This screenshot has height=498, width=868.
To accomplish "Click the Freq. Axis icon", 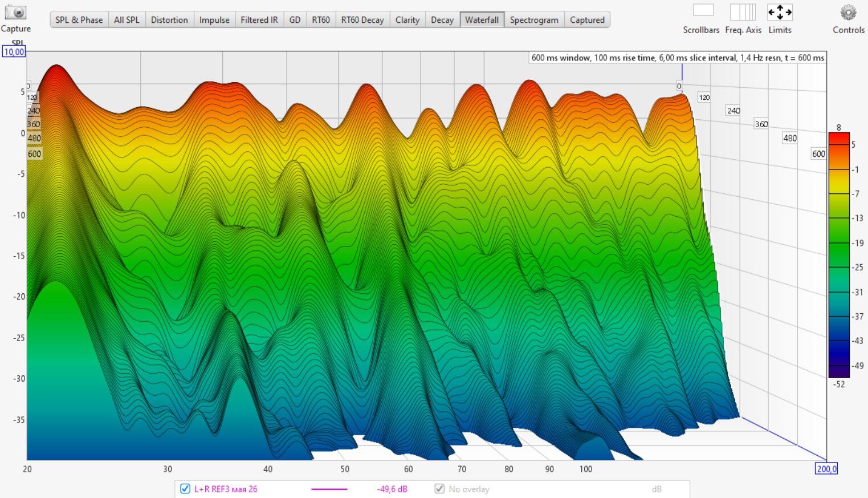I will pos(743,11).
